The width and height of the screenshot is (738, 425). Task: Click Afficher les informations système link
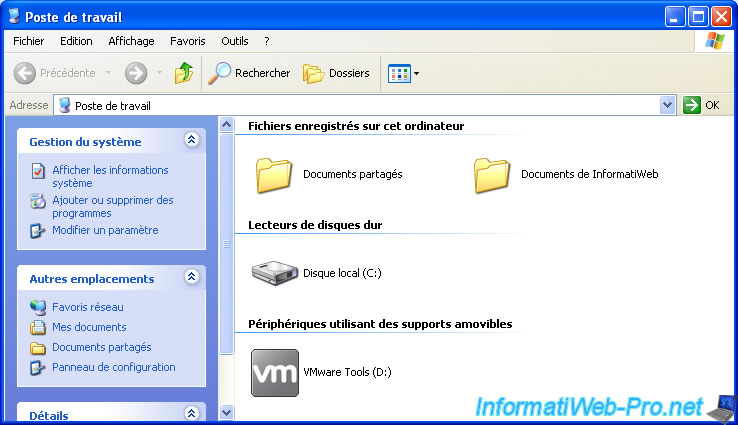click(110, 176)
